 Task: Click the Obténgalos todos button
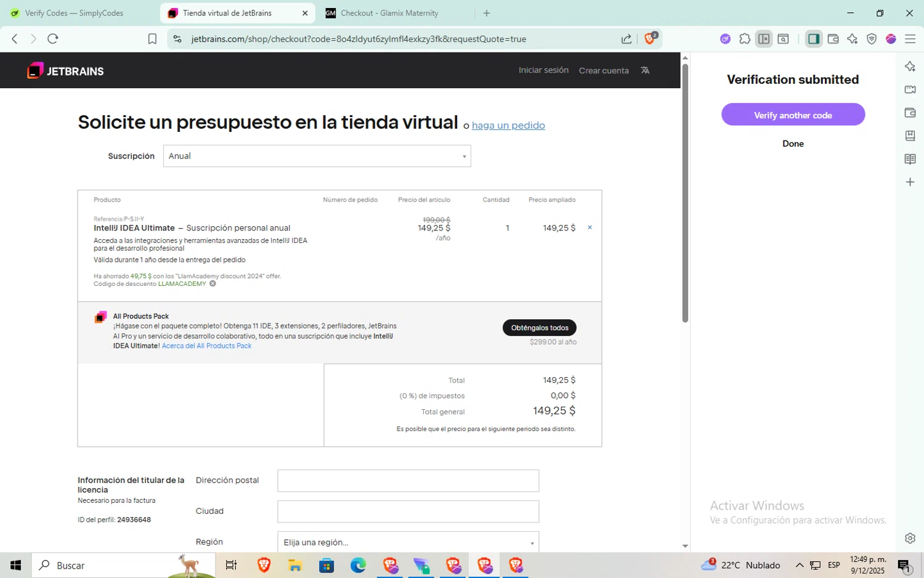pyautogui.click(x=540, y=328)
